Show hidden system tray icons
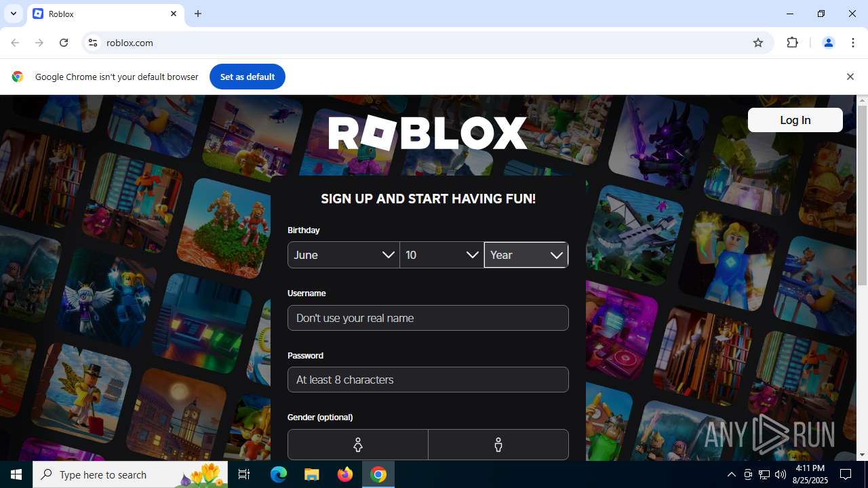The image size is (868, 488). pos(731,474)
